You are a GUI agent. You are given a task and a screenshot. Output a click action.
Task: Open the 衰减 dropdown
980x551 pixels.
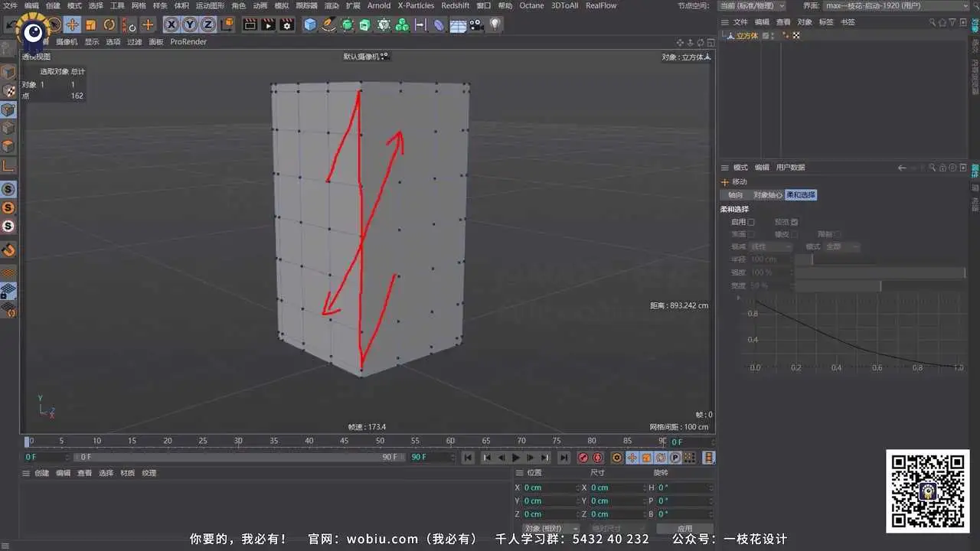(771, 247)
